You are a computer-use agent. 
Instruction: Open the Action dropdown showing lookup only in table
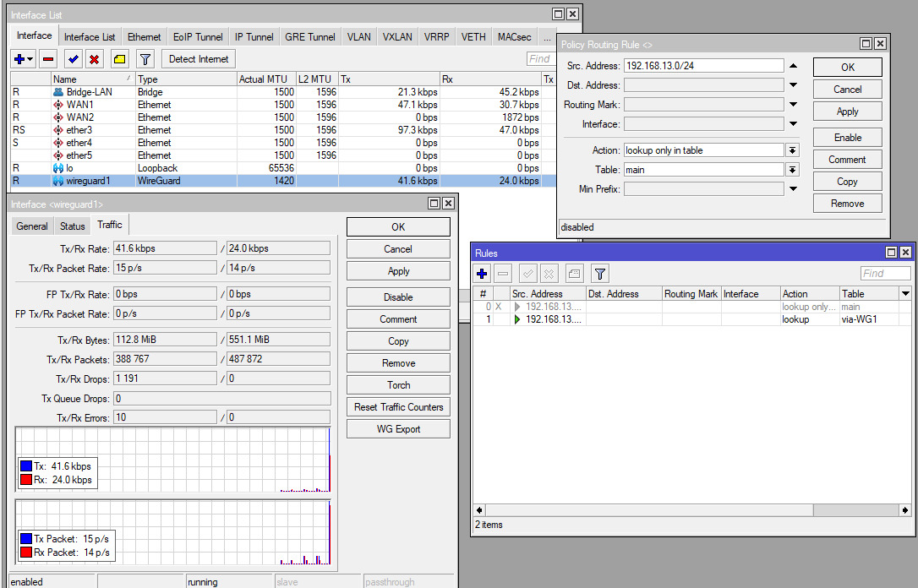tap(792, 150)
